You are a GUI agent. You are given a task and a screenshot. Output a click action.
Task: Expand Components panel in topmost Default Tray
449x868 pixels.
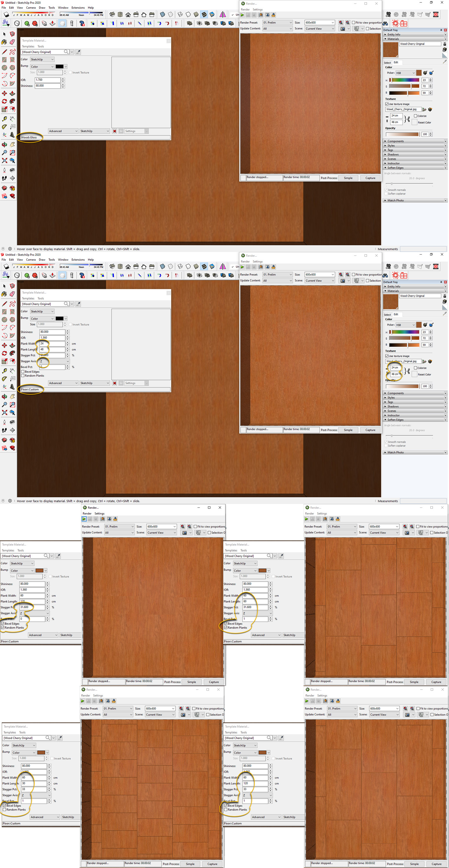point(415,141)
